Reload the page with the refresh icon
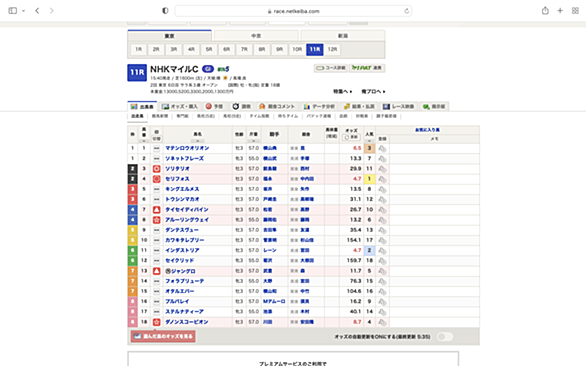The width and height of the screenshot is (586, 366). click(x=406, y=11)
